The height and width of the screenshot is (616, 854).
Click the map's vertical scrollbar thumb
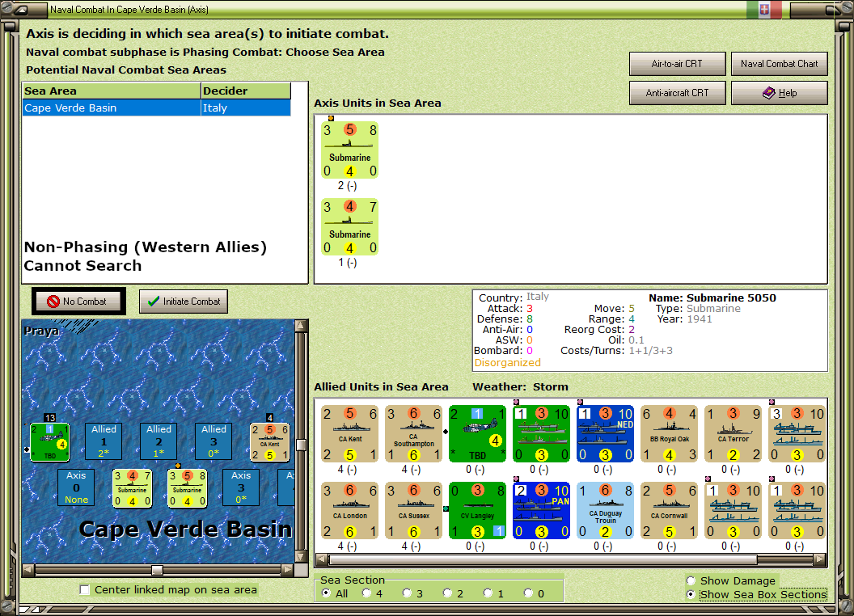(x=301, y=445)
